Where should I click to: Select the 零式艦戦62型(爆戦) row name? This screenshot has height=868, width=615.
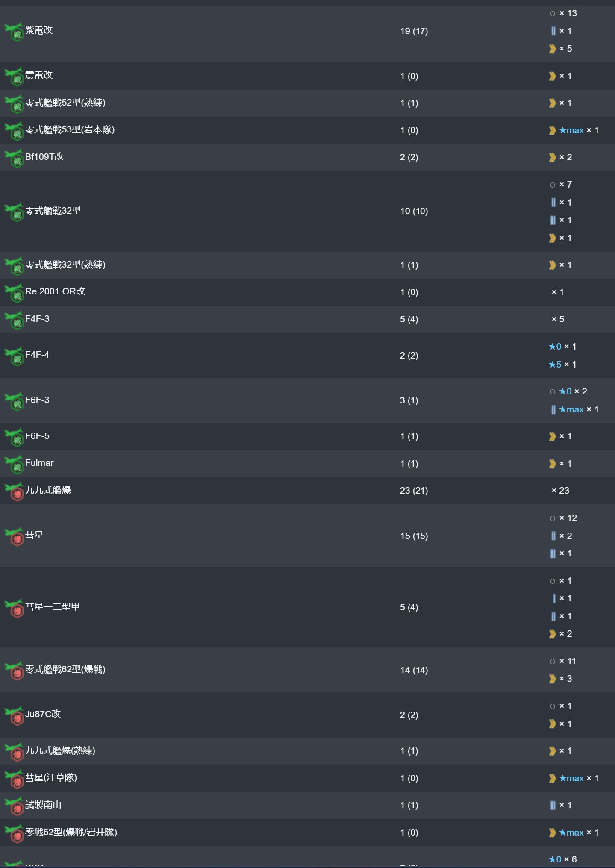[x=65, y=669]
